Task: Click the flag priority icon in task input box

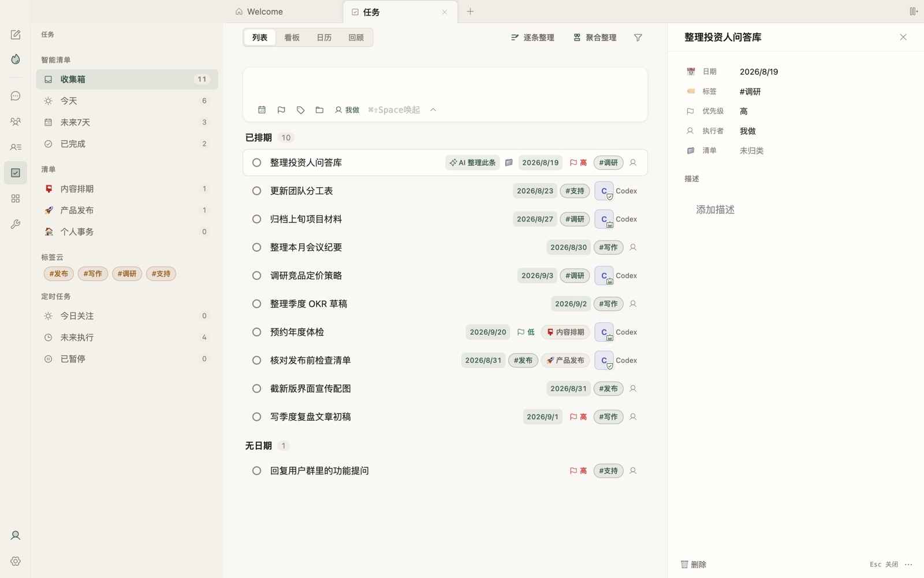Action: pyautogui.click(x=281, y=110)
